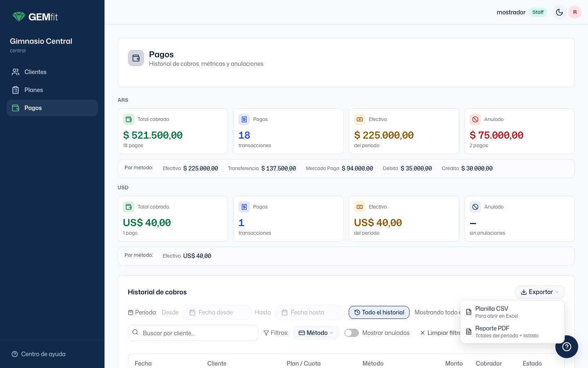
Task: Open Clientes in the sidebar
Action: (52, 72)
